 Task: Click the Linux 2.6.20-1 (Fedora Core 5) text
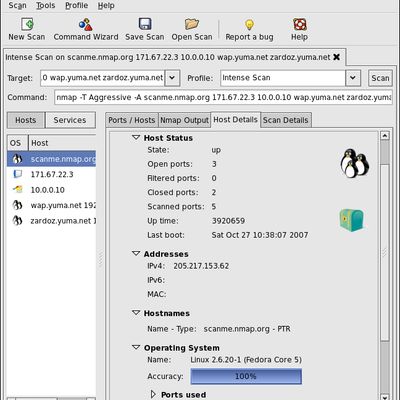coord(246,360)
